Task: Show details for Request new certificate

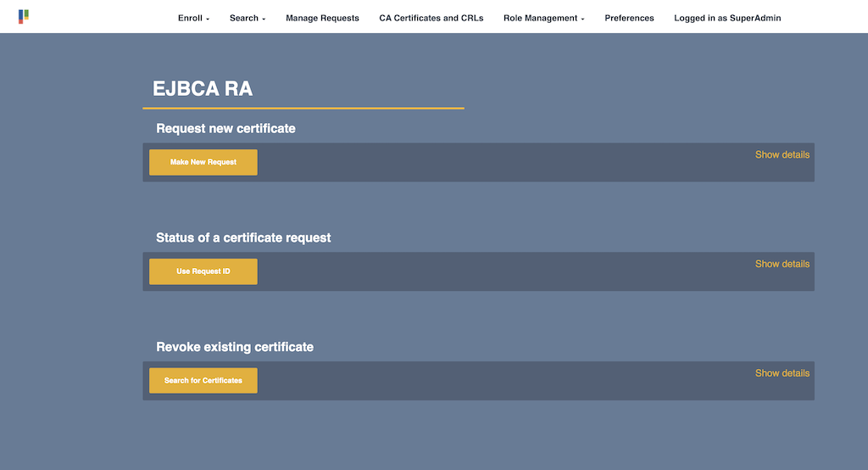Action: pyautogui.click(x=782, y=154)
